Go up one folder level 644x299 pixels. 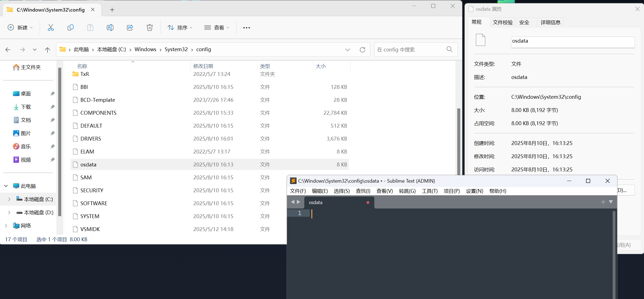[x=48, y=50]
